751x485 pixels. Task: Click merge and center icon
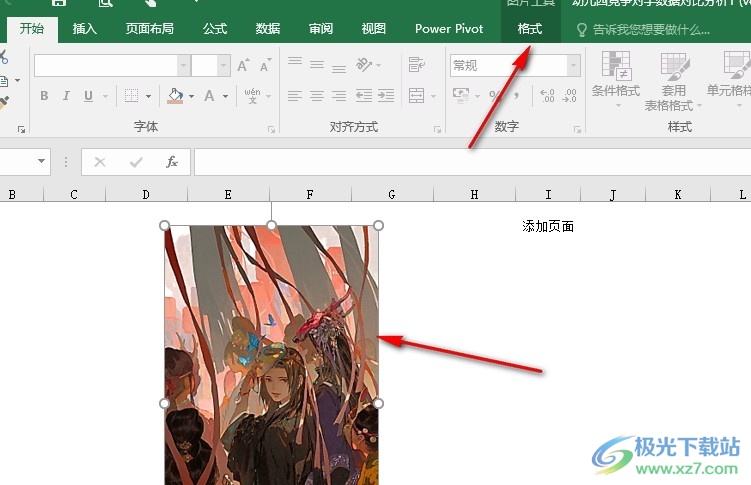(x=417, y=96)
